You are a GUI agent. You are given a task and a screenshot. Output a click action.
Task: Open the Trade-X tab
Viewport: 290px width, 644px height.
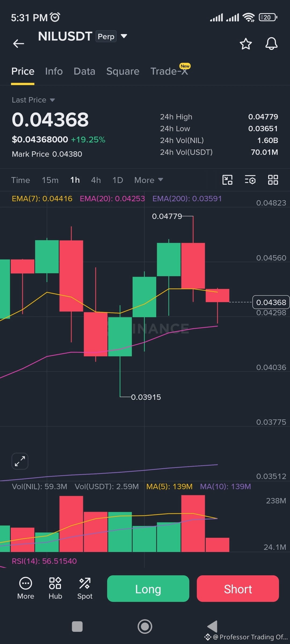pyautogui.click(x=169, y=71)
